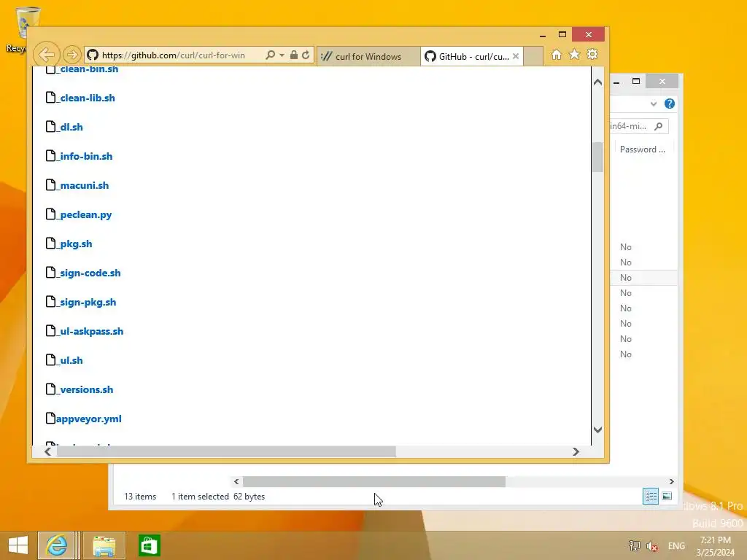The height and width of the screenshot is (560, 747).
Task: Go back using the IE back arrow
Action: (x=46, y=55)
